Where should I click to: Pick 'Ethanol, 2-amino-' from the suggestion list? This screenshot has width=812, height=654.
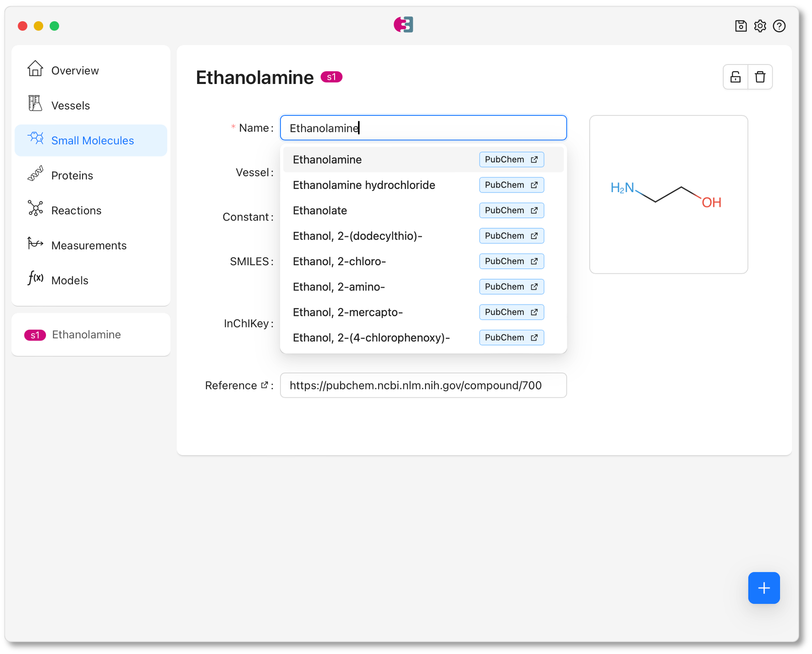click(x=339, y=286)
